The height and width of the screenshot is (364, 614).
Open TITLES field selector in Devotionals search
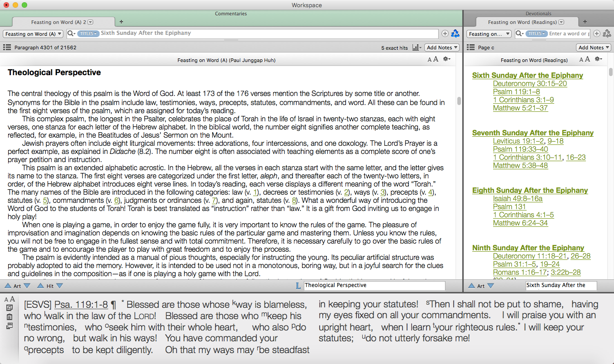coord(537,34)
